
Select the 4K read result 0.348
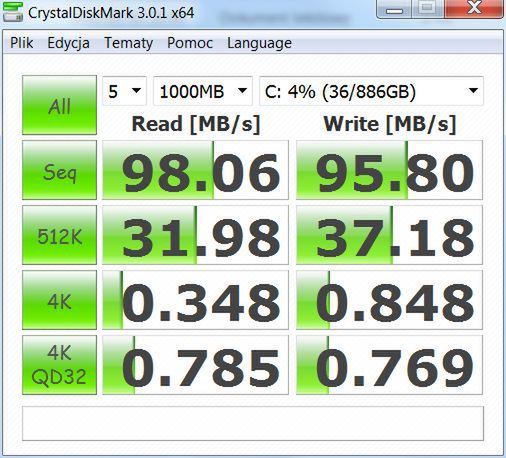click(x=195, y=300)
